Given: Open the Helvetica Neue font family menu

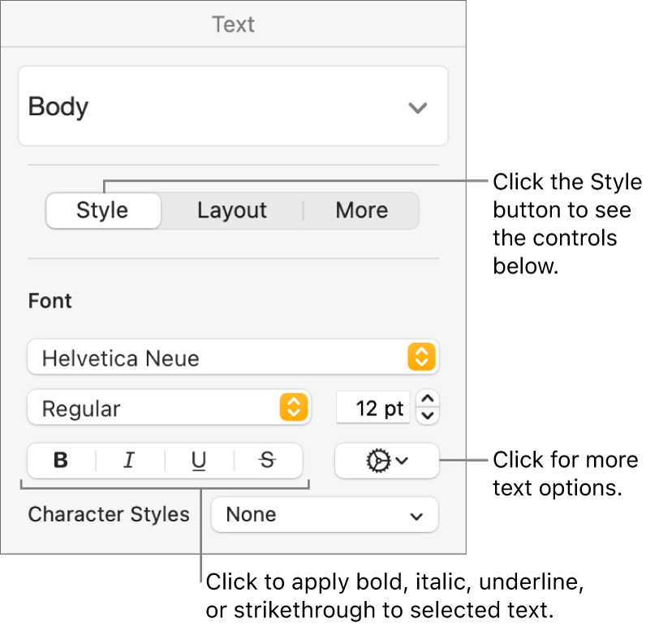Looking at the screenshot, I should (x=219, y=357).
